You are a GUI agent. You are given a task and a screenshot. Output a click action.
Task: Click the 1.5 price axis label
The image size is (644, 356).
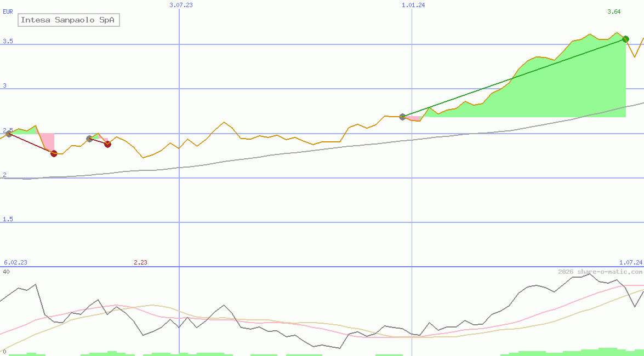[x=8, y=220]
